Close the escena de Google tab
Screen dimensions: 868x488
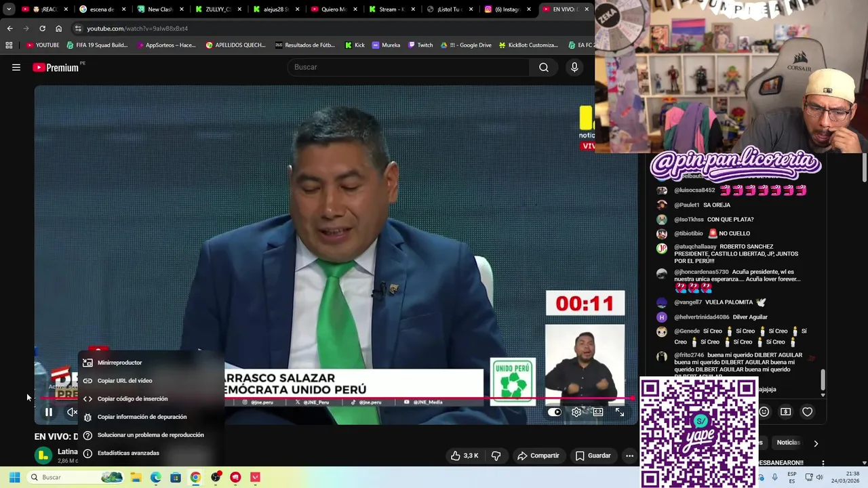[x=123, y=9]
